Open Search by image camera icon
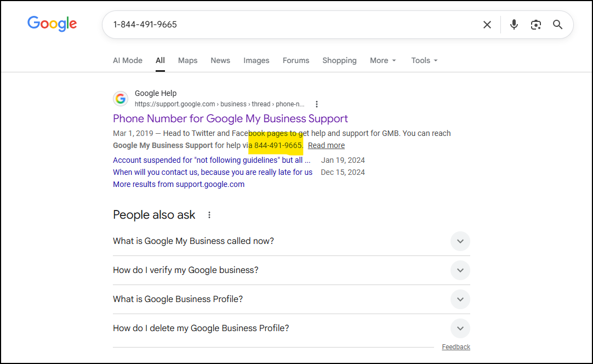The width and height of the screenshot is (593, 364). 535,25
